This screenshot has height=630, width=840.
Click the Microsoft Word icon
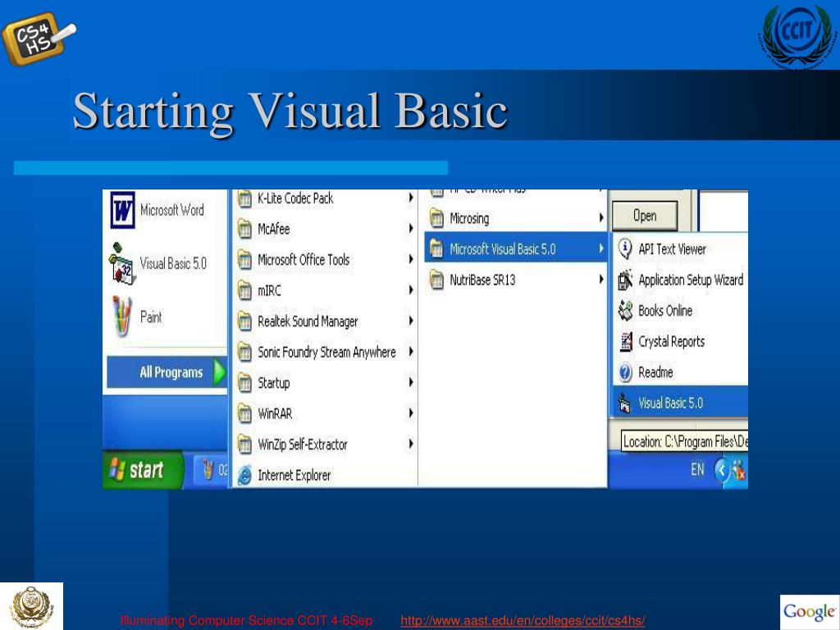point(123,210)
